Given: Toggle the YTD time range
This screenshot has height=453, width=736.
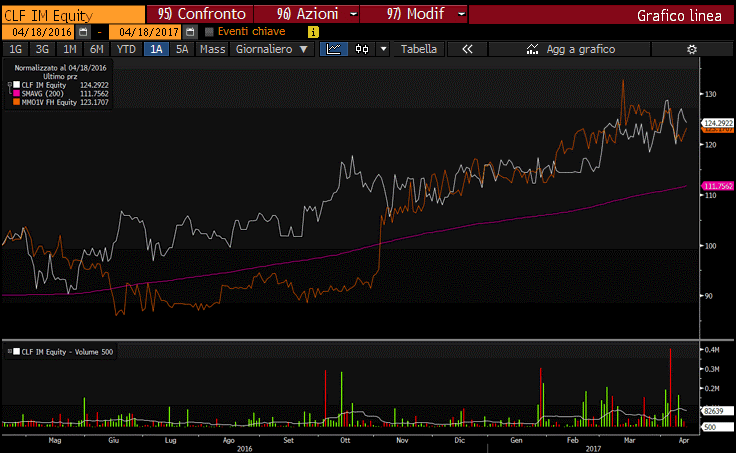Looking at the screenshot, I should pyautogui.click(x=126, y=49).
